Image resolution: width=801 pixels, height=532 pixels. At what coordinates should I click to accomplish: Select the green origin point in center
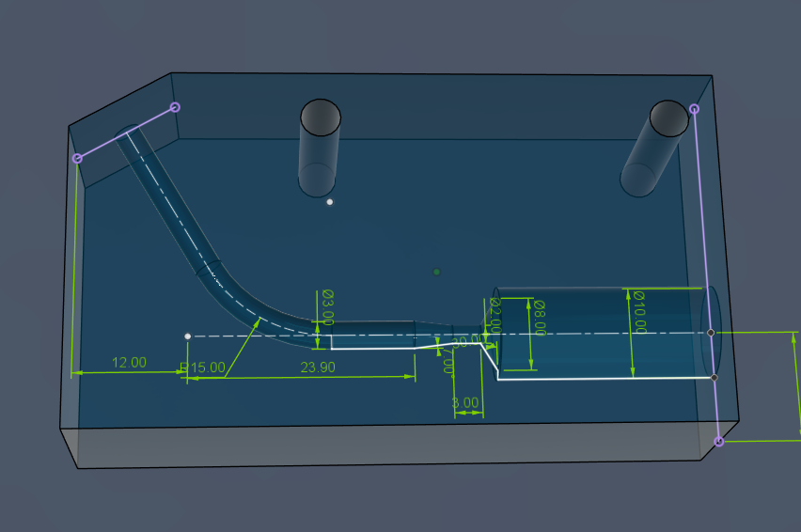point(436,272)
